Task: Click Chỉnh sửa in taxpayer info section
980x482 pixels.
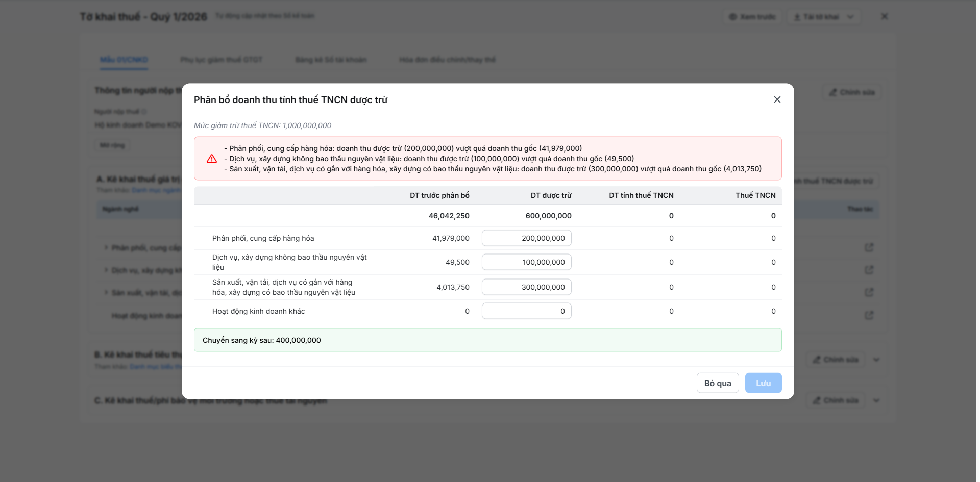Action: click(852, 92)
